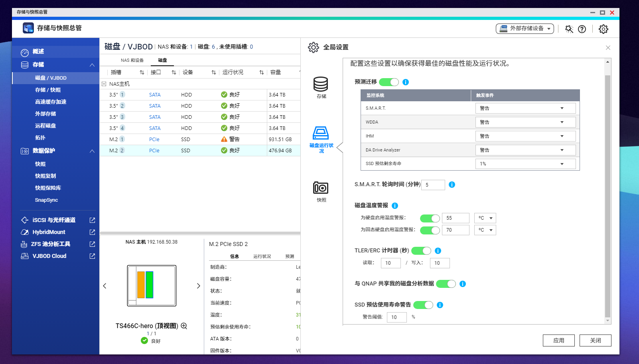Open the 外部存储设备 dropdown

[x=525, y=29]
